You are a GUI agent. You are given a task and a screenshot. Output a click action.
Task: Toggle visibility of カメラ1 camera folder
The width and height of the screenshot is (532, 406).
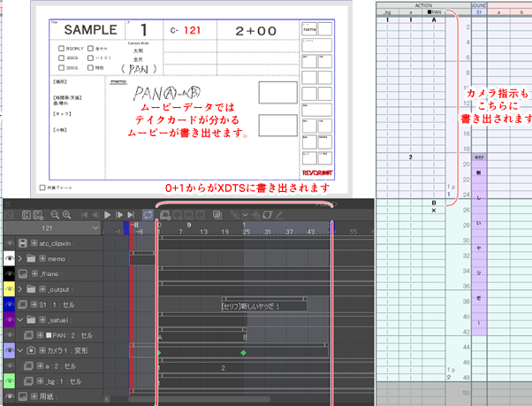[x=9, y=350]
